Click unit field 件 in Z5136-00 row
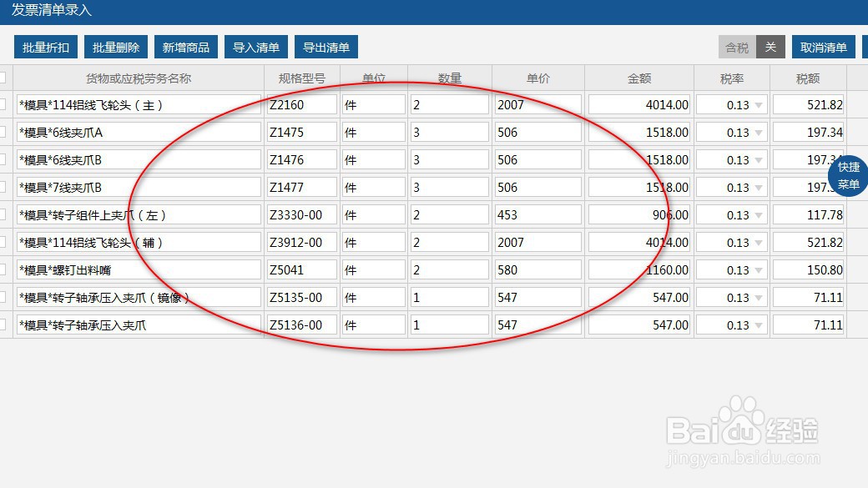868x488 pixels. (374, 324)
